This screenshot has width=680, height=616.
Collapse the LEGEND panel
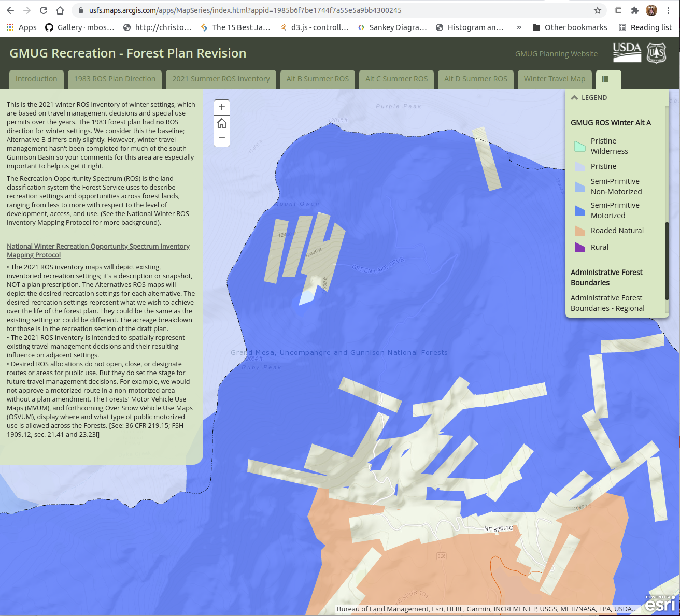574,97
